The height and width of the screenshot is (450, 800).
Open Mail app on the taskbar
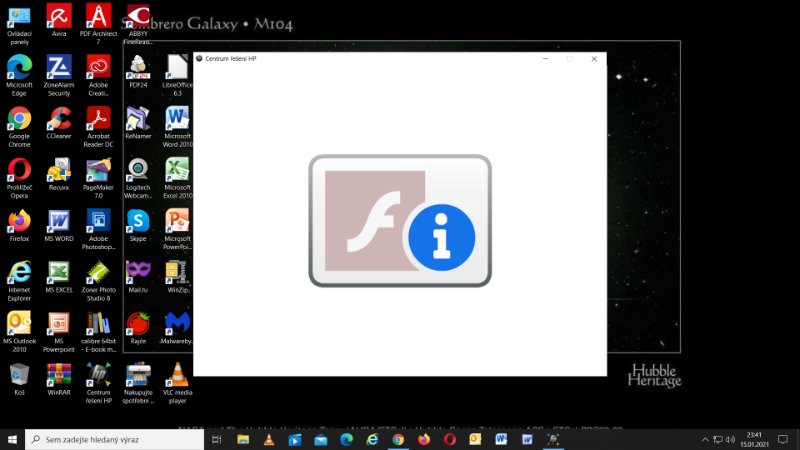[320, 439]
